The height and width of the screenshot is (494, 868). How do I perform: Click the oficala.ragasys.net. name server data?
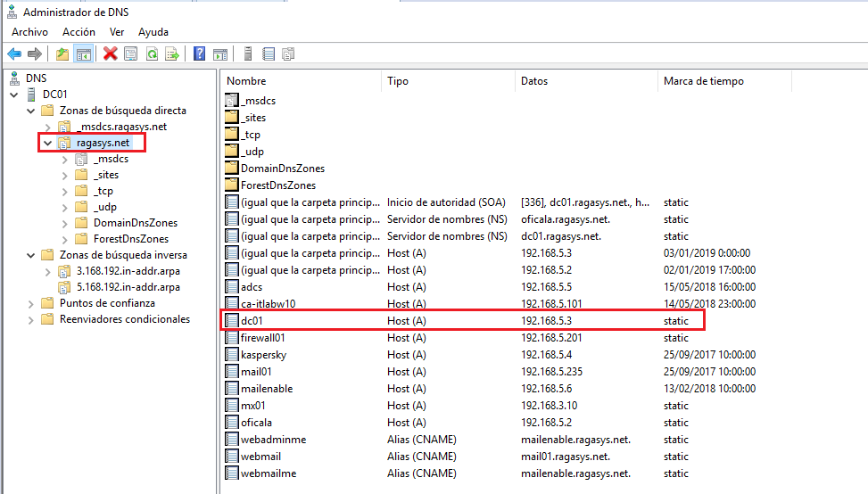click(x=566, y=219)
